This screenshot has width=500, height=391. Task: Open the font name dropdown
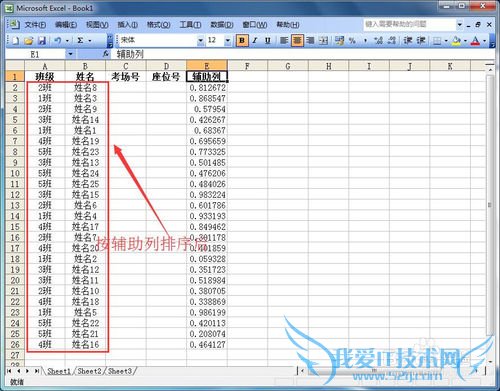(x=200, y=41)
